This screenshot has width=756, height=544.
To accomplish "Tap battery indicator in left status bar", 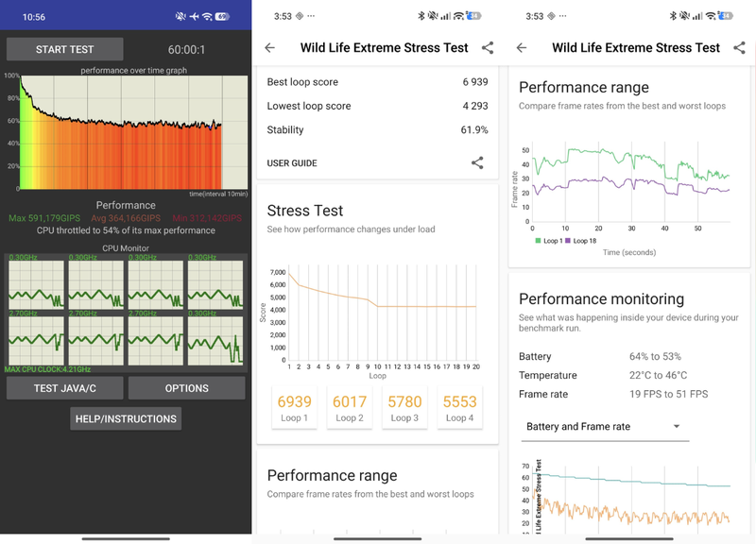I will [x=222, y=17].
